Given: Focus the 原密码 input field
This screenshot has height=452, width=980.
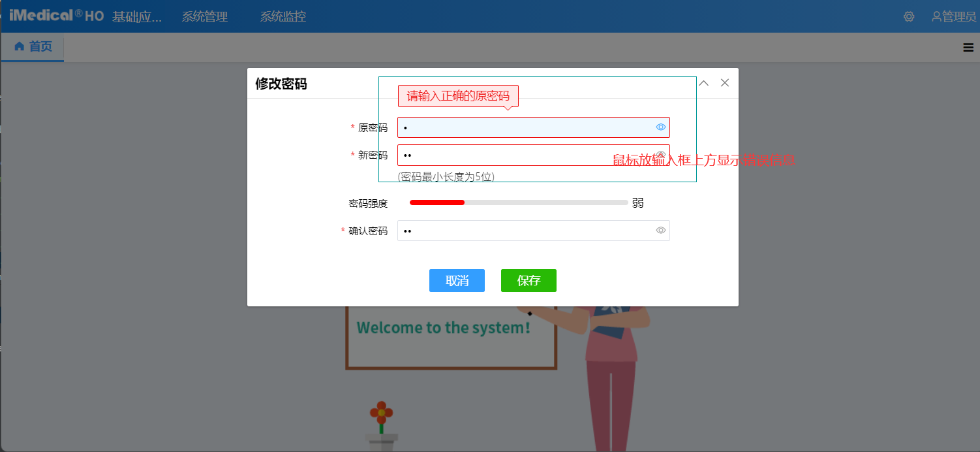Looking at the screenshot, I should coord(522,127).
